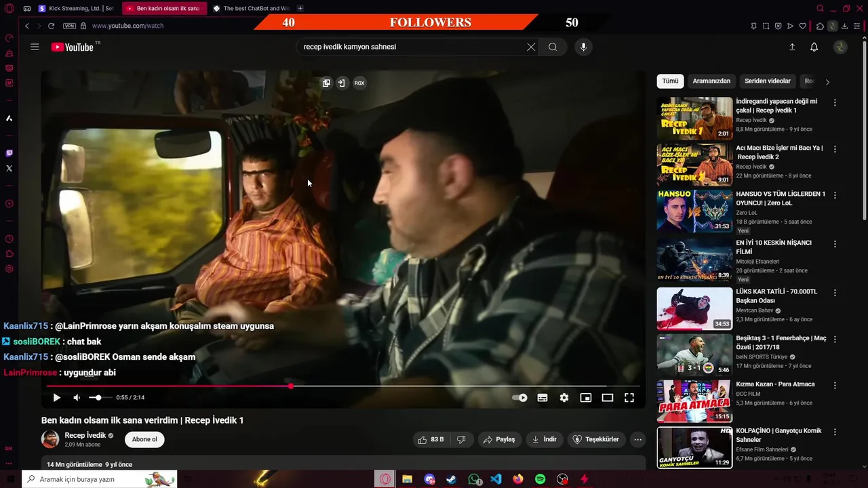Open options for İndiregandi yapacan değil mi video
The width and height of the screenshot is (868, 488).
point(835,102)
